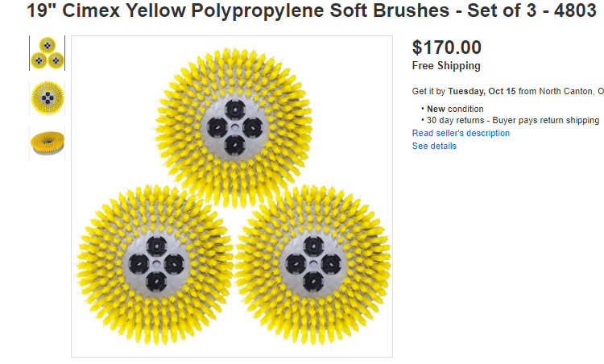The image size is (604, 364).
Task: Click the Get it by delivery text
Action: click(428, 92)
